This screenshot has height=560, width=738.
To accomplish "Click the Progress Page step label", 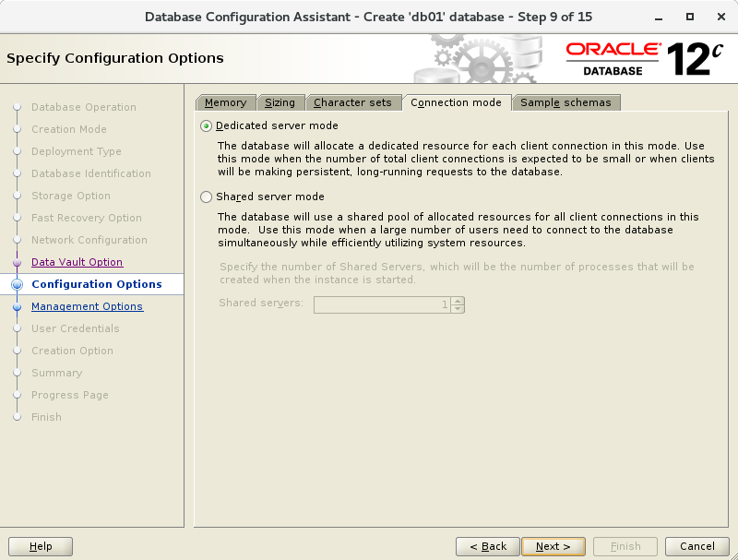I will click(70, 395).
